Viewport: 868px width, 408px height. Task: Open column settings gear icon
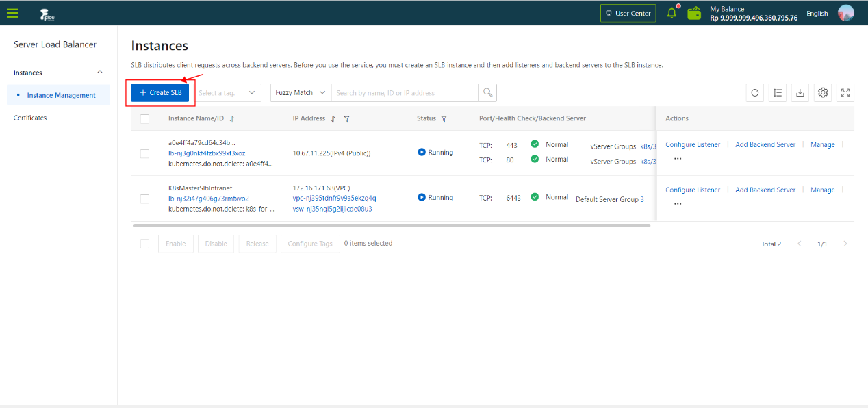[823, 92]
